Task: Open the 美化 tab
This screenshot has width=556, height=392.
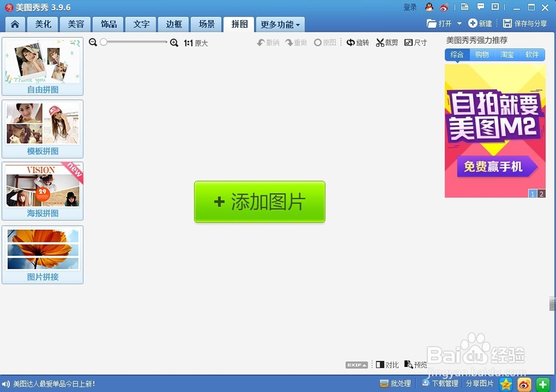Action: [43, 24]
